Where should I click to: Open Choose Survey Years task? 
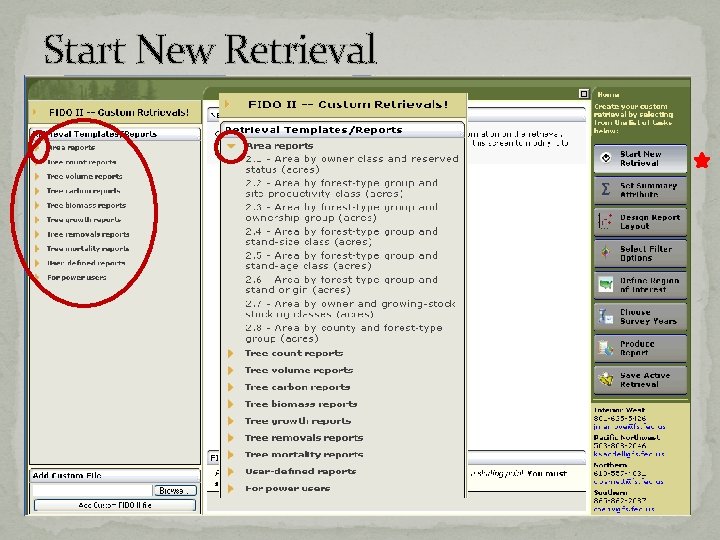641,316
